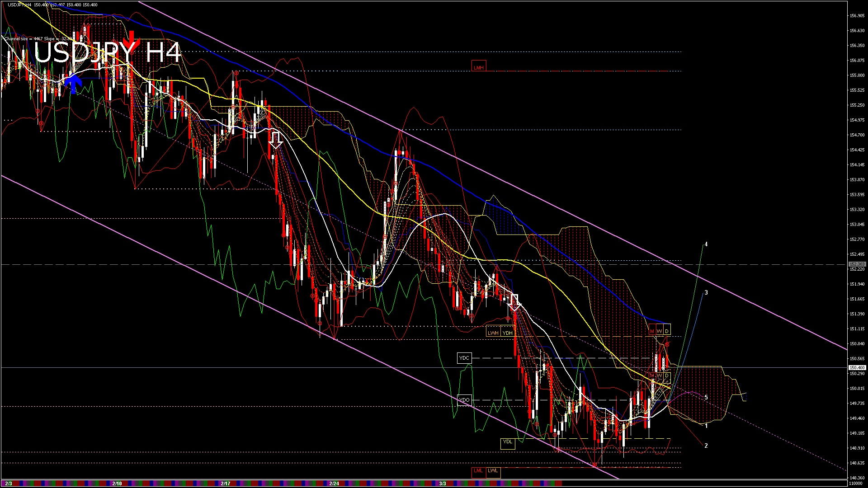Click the 110000 value in the bottom-right corner
The image size is (868, 488).
tap(856, 483)
